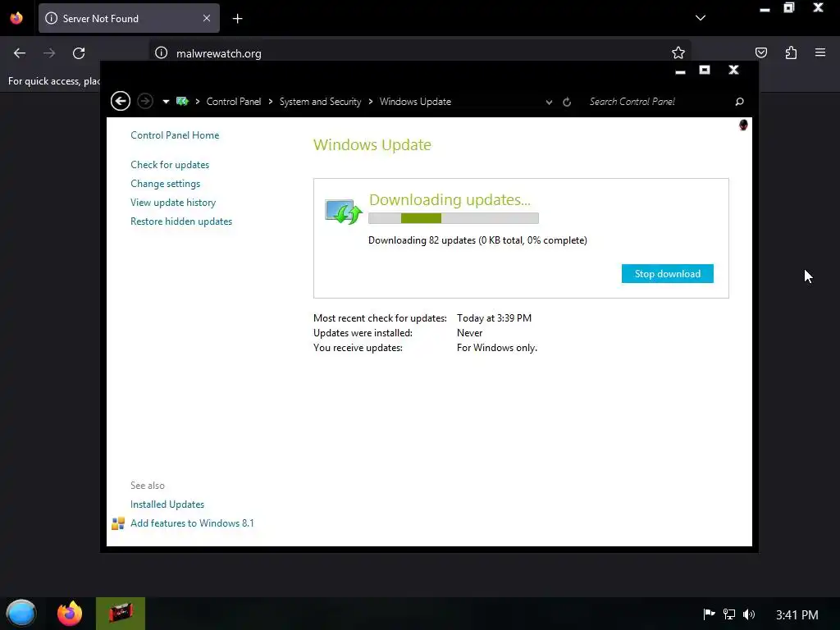Image resolution: width=840 pixels, height=630 pixels.
Task: Open Installed Updates link
Action: [167, 504]
